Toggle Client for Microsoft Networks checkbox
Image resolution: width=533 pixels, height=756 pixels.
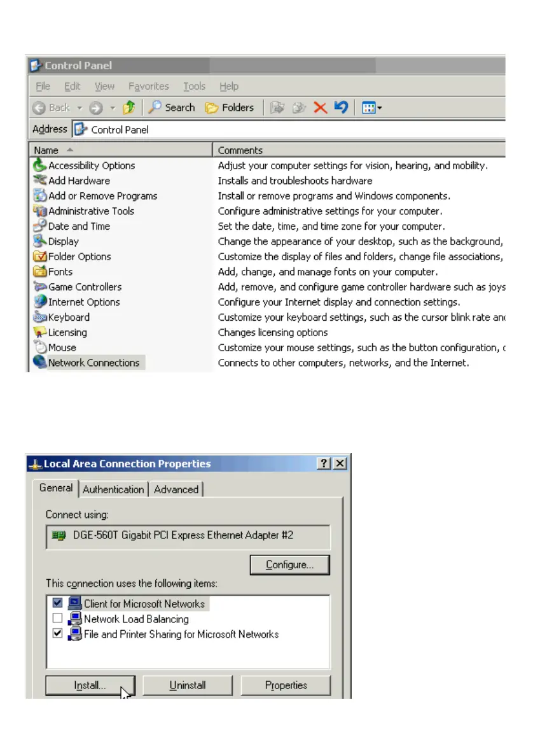pyautogui.click(x=57, y=603)
